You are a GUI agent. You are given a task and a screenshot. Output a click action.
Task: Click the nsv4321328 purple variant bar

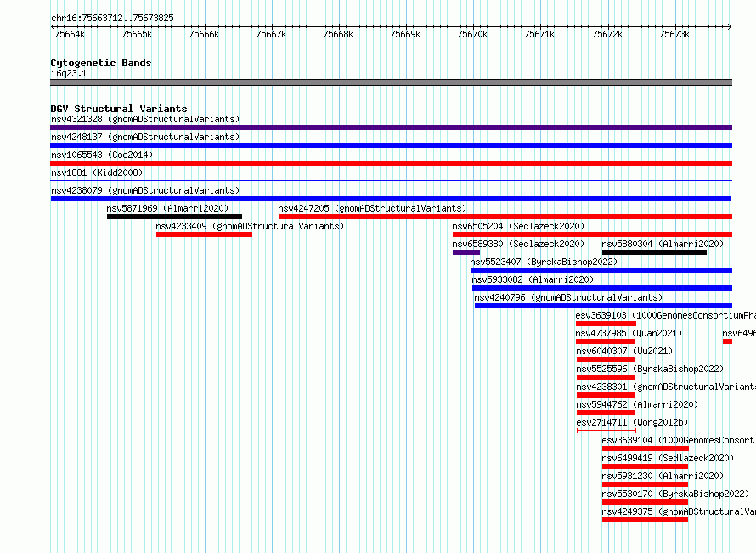[391, 127]
